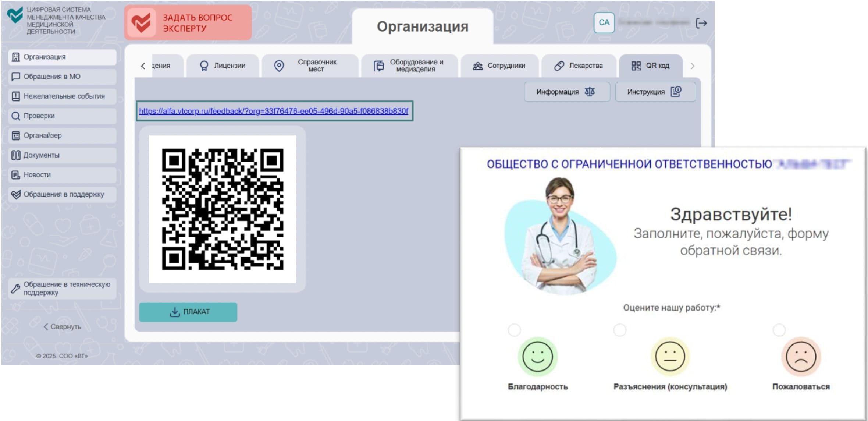Click the award icon on Лицензии tab
The height and width of the screenshot is (421, 868).
click(x=204, y=66)
